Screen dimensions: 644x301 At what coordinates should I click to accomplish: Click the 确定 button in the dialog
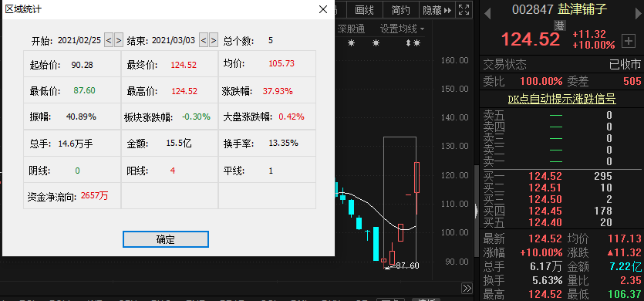[166, 239]
